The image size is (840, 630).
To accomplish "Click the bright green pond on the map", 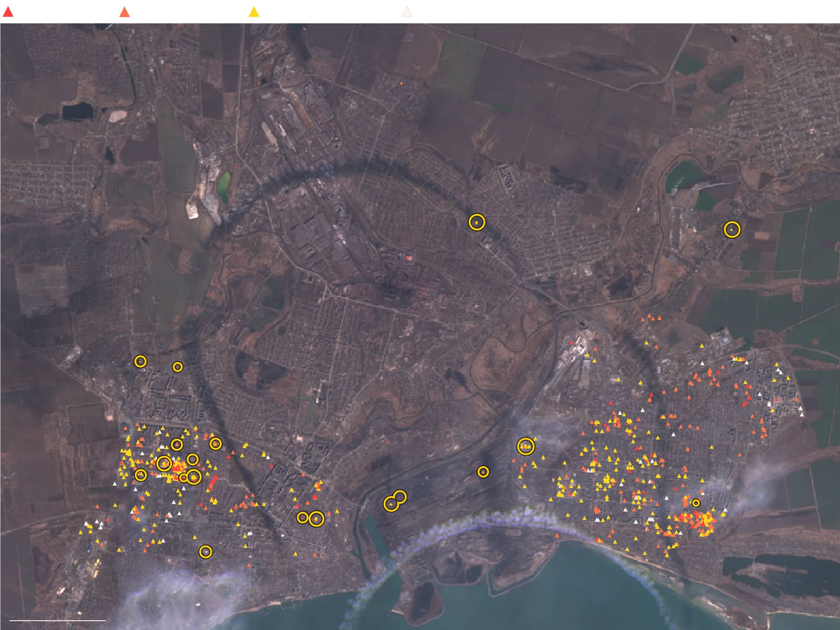I will [x=224, y=186].
